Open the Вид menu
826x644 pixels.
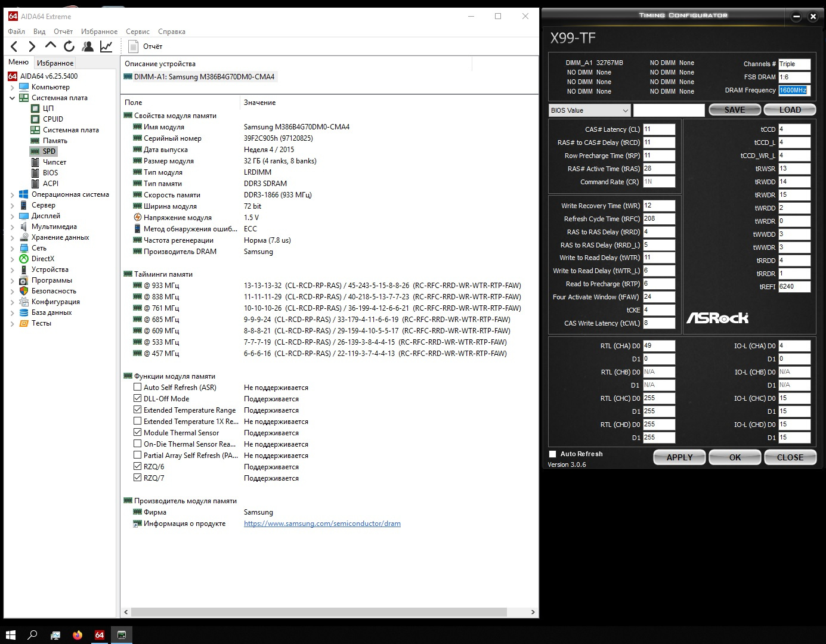[x=39, y=32]
